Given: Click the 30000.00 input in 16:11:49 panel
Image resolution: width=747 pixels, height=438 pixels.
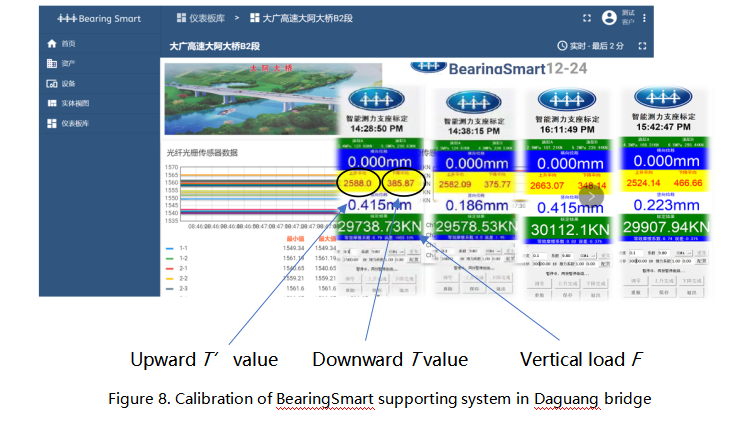Looking at the screenshot, I should pyautogui.click(x=542, y=263).
